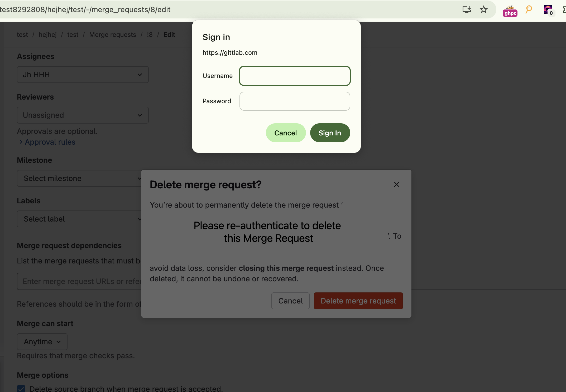Focus the Password field

(295, 101)
